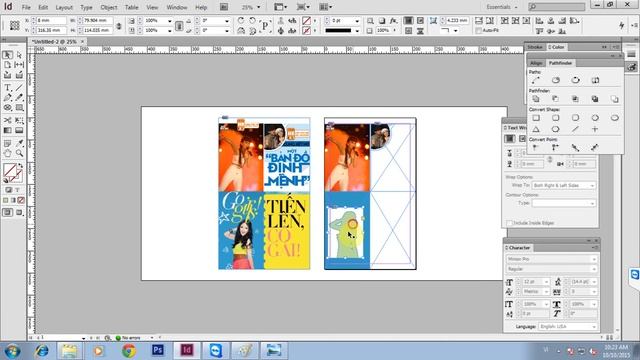Open the Window menu
This screenshot has height=360, width=640.
tap(177, 7)
